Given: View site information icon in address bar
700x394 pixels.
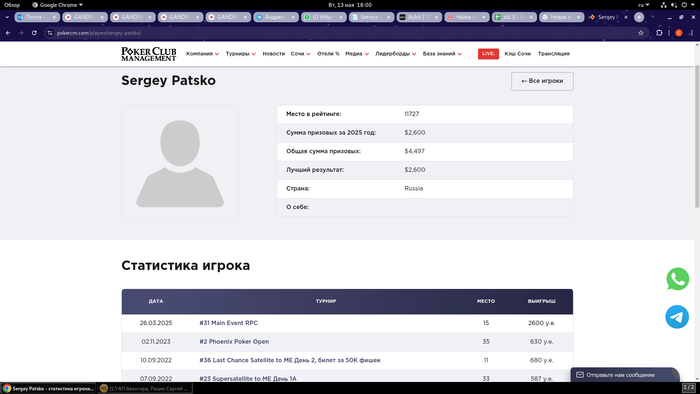Looking at the screenshot, I should (x=50, y=33).
